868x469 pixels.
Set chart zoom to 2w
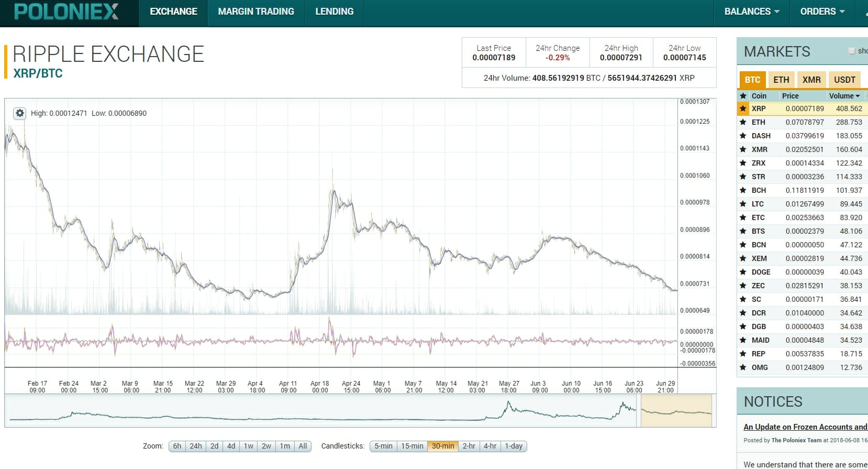(266, 446)
